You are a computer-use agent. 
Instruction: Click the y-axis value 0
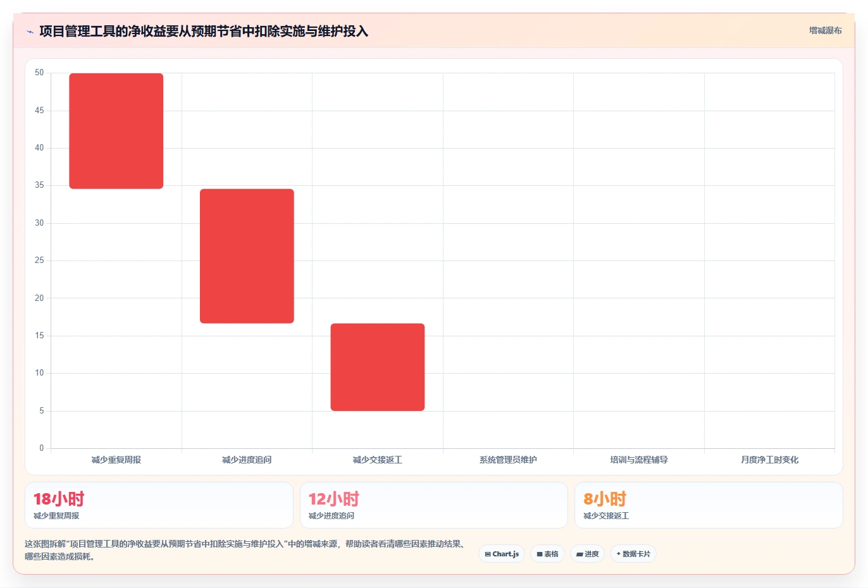42,448
